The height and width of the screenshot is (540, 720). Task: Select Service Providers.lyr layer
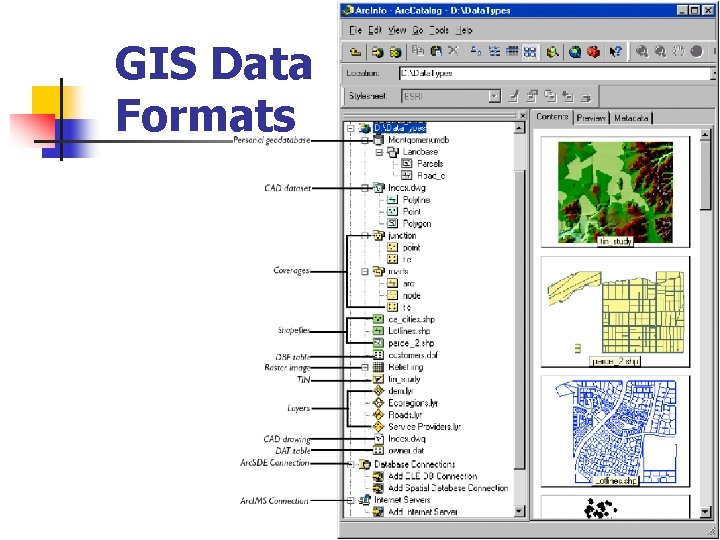[424, 427]
